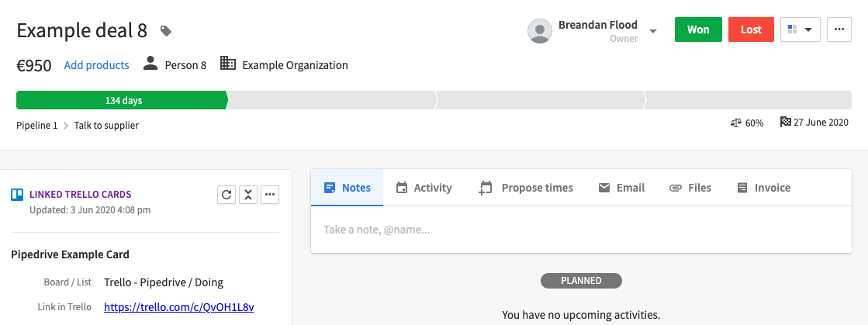Screen dimensions: 868x325
Task: Switch to the Activity tab
Action: (424, 188)
